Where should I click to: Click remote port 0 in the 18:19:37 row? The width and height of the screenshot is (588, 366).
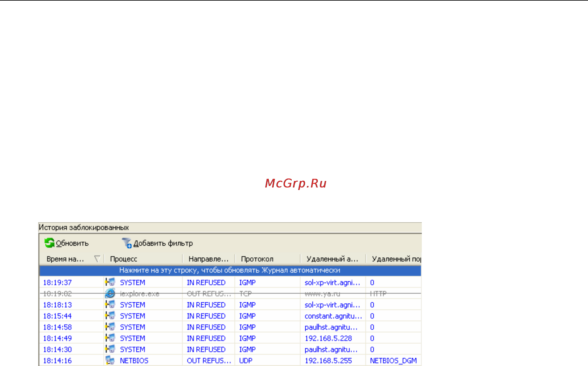[372, 282]
